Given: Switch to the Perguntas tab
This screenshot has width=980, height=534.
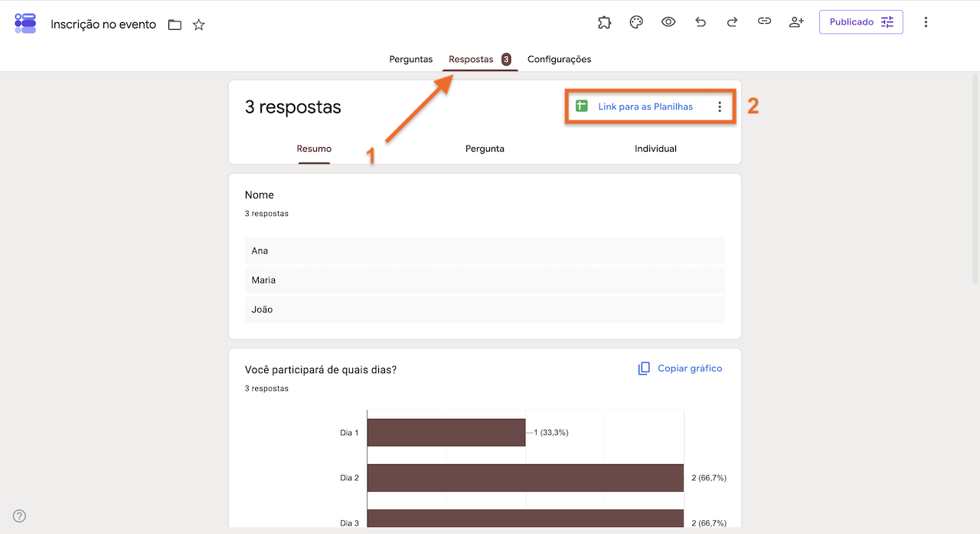Looking at the screenshot, I should pos(411,59).
